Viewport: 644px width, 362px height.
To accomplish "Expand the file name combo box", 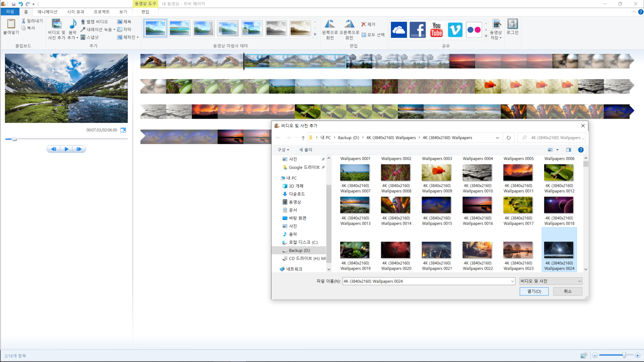I will pyautogui.click(x=512, y=281).
